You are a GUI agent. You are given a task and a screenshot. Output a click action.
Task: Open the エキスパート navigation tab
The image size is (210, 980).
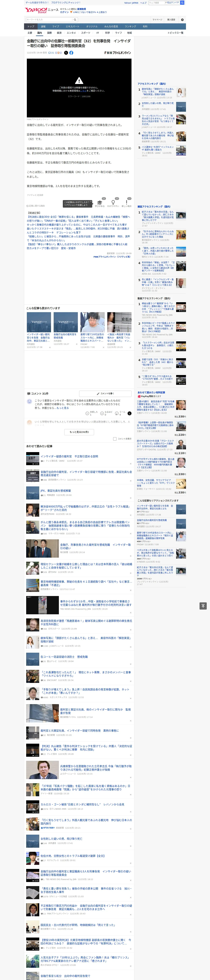[x=72, y=27]
